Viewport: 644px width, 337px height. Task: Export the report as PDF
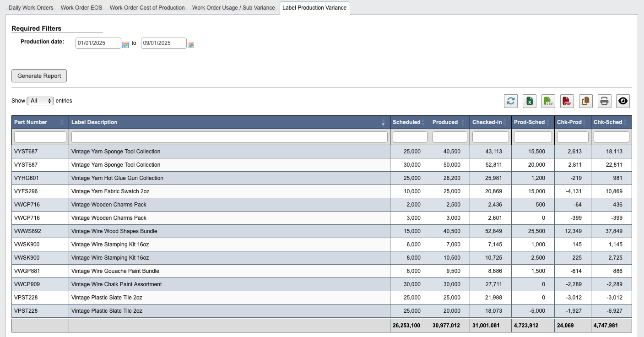tap(567, 101)
